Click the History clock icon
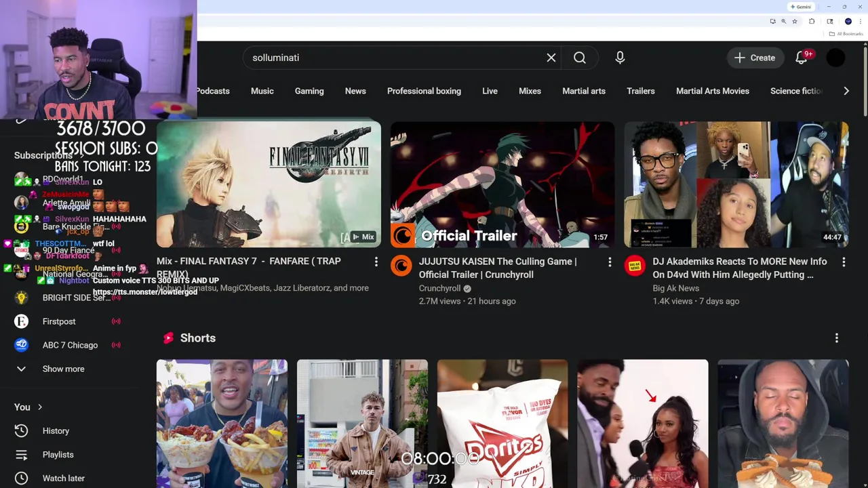Screen dimensions: 868x488 click(x=21, y=430)
